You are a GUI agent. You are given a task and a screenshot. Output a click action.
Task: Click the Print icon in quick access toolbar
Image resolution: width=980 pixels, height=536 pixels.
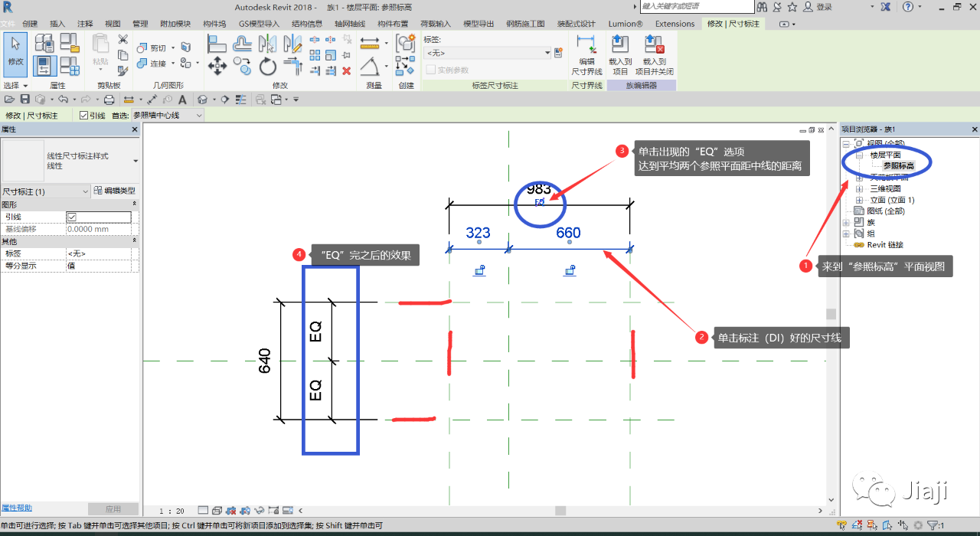click(109, 100)
